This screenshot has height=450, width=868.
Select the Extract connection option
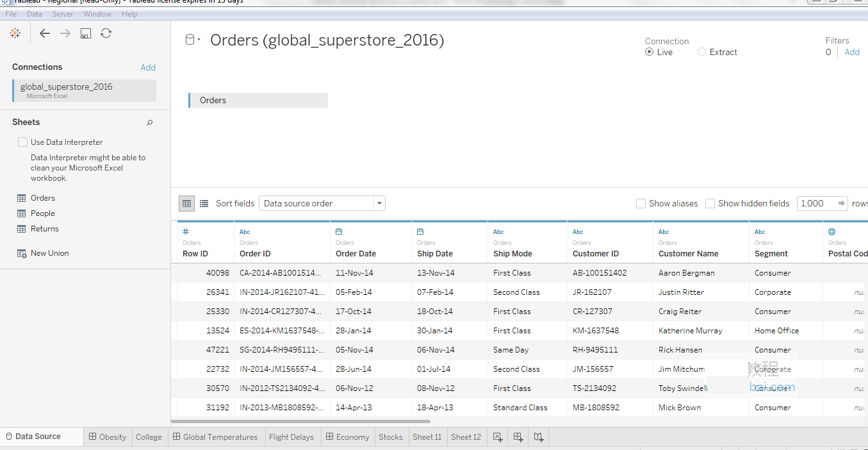click(702, 52)
